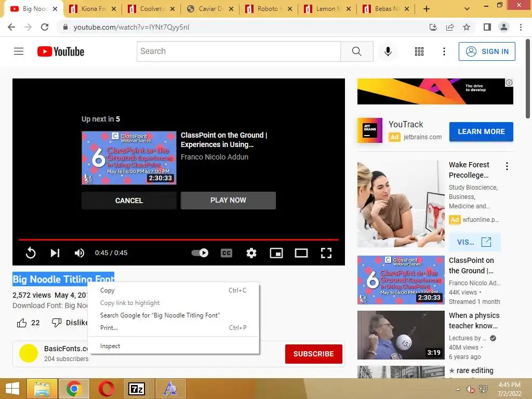Like the video thumbs up
Image resolution: width=532 pixels, height=399 pixels.
pos(22,323)
